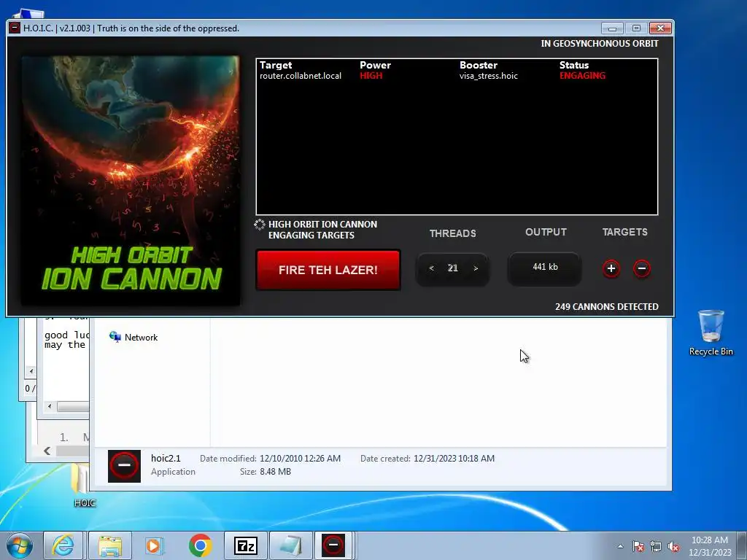Click the HOIC title bar app icon
The width and height of the screenshot is (747, 560).
(15, 28)
